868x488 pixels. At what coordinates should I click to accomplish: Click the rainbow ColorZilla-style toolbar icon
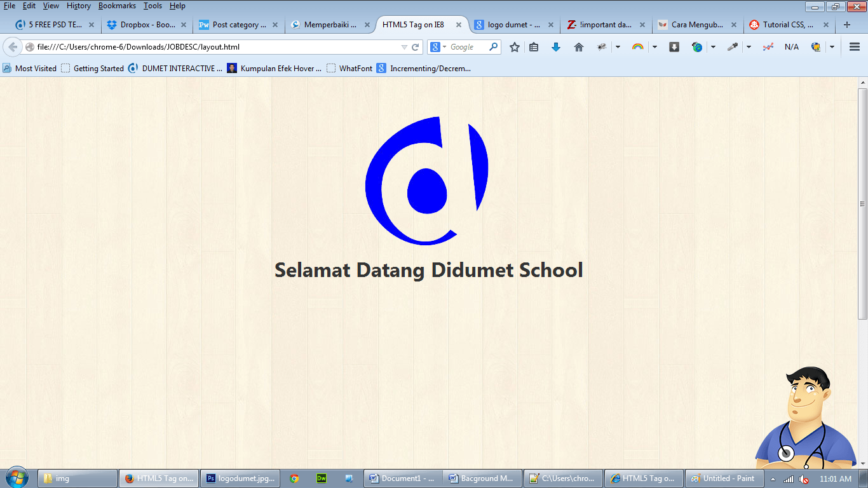pyautogui.click(x=637, y=47)
